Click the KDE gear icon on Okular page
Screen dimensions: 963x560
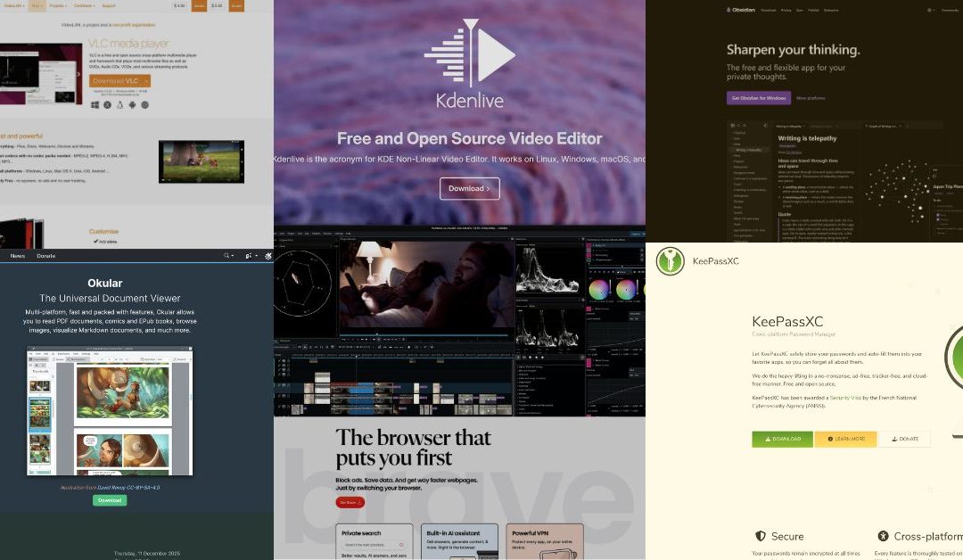click(x=268, y=256)
